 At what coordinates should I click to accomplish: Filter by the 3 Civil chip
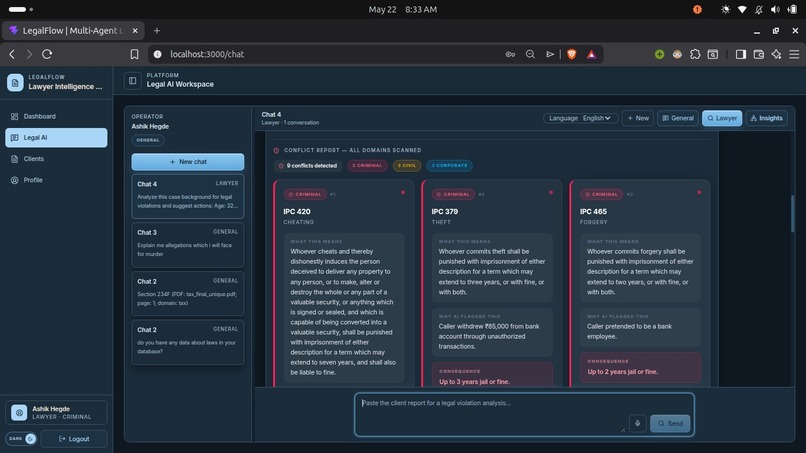tap(407, 166)
